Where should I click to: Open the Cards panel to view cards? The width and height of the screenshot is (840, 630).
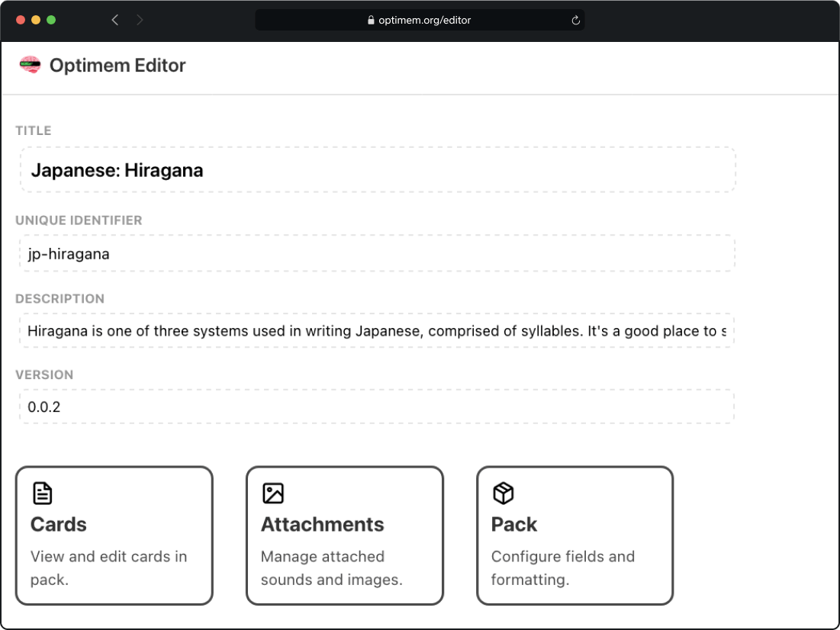(114, 535)
